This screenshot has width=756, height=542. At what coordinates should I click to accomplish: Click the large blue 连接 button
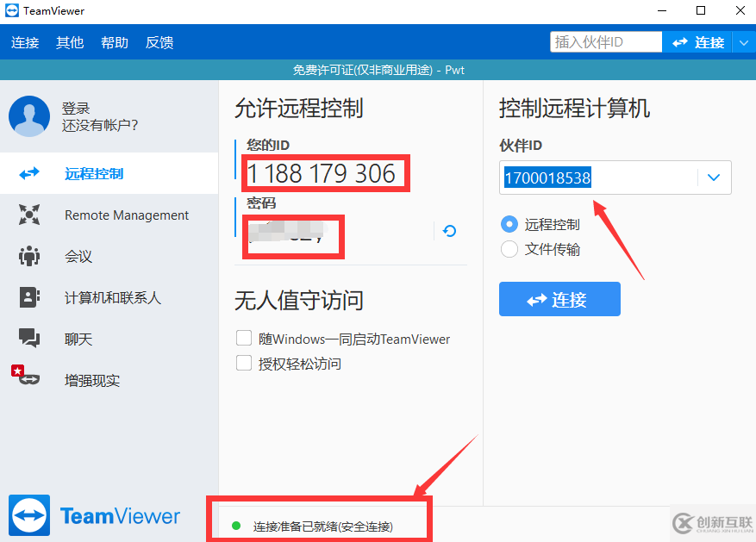click(x=559, y=299)
